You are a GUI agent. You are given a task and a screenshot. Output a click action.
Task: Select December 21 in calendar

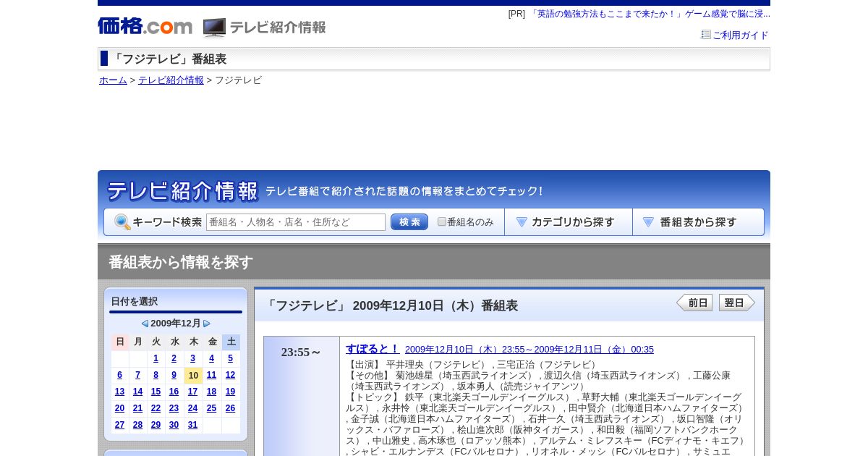pos(137,408)
